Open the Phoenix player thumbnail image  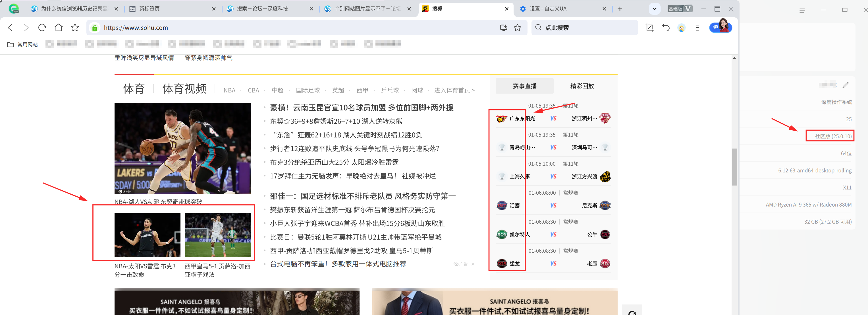coord(147,235)
